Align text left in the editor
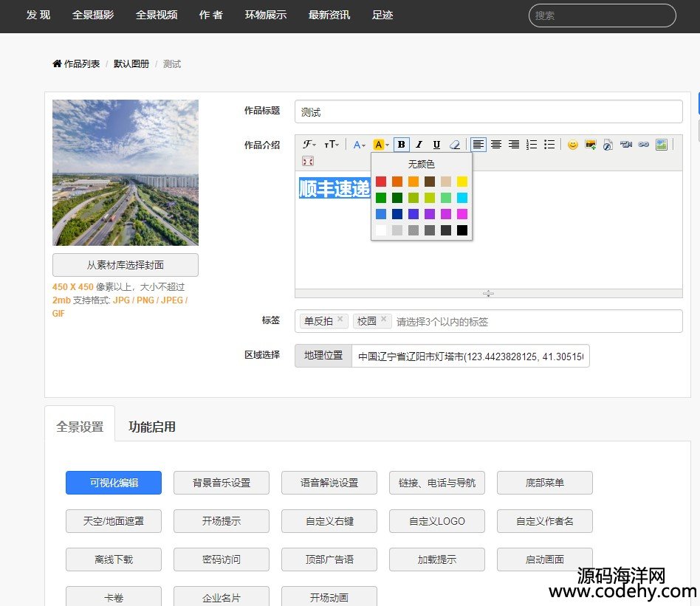This screenshot has height=606, width=700. (x=478, y=145)
